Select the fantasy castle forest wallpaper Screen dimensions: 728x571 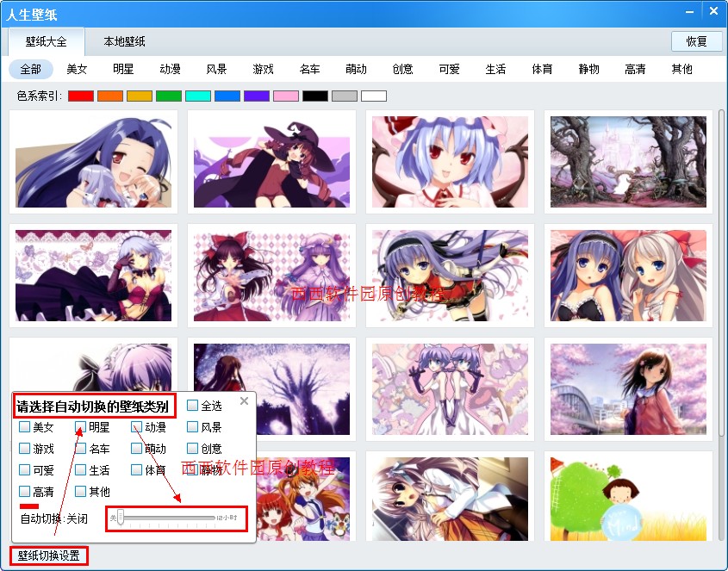point(628,162)
